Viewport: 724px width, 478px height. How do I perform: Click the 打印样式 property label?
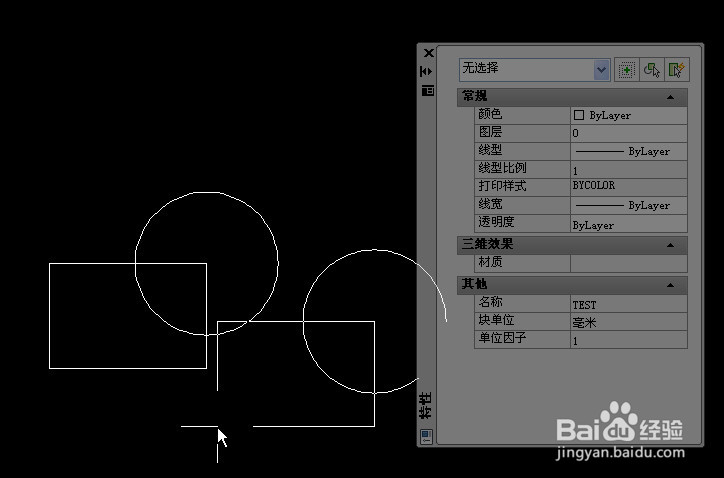[x=502, y=186]
